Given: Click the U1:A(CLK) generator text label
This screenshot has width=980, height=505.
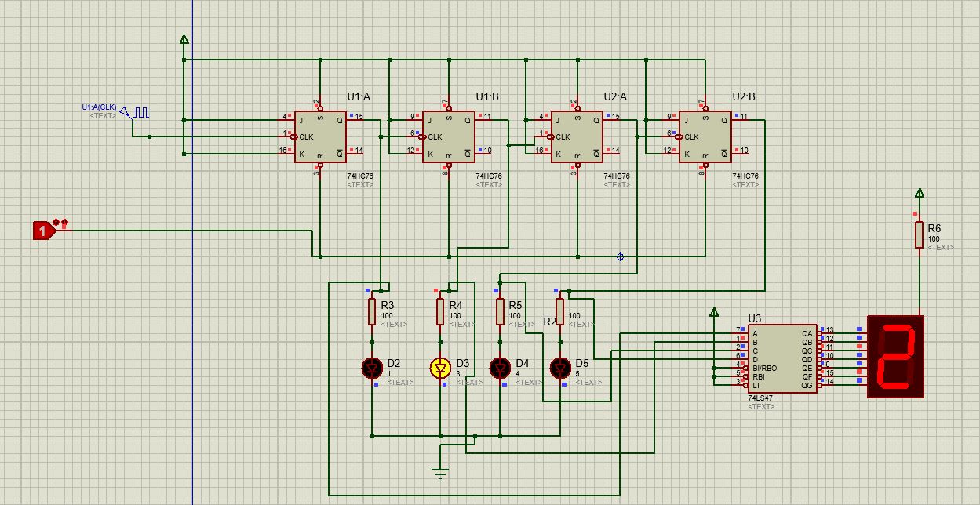Looking at the screenshot, I should pos(99,107).
